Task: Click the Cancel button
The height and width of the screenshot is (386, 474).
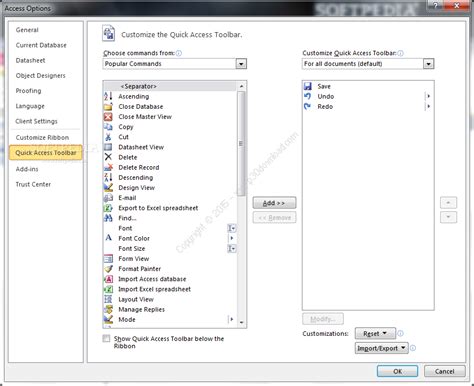Action: pyautogui.click(x=444, y=371)
